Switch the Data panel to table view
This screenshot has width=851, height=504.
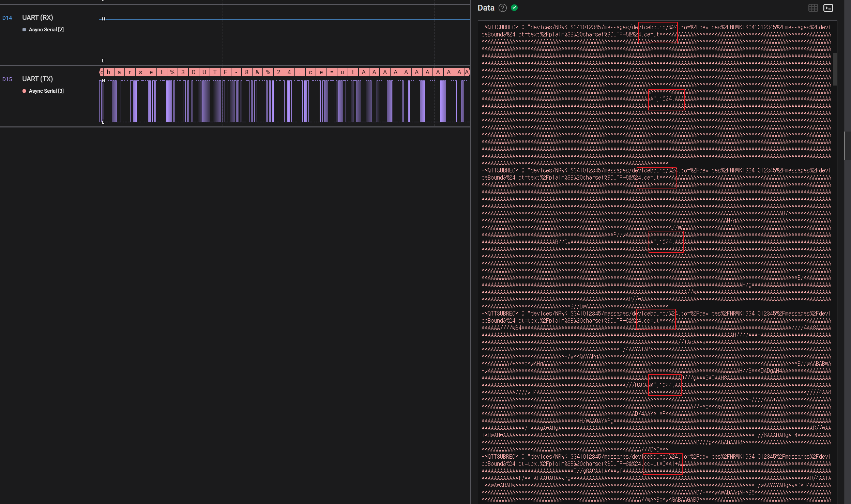point(813,8)
